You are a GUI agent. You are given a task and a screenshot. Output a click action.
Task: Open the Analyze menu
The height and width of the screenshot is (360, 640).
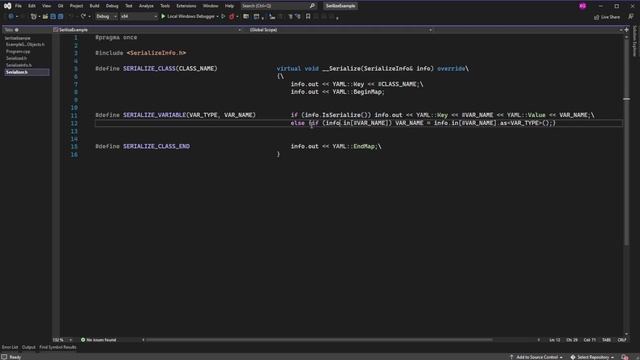[146, 6]
